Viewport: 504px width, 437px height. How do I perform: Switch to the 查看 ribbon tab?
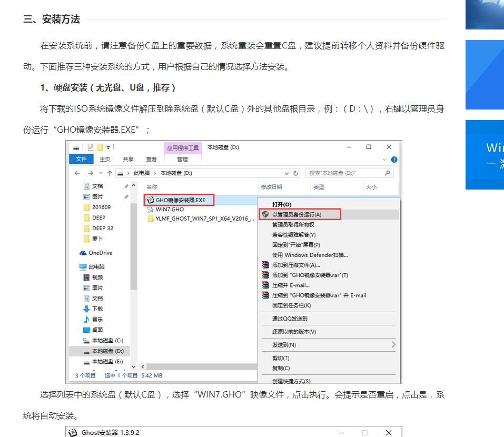[151, 158]
